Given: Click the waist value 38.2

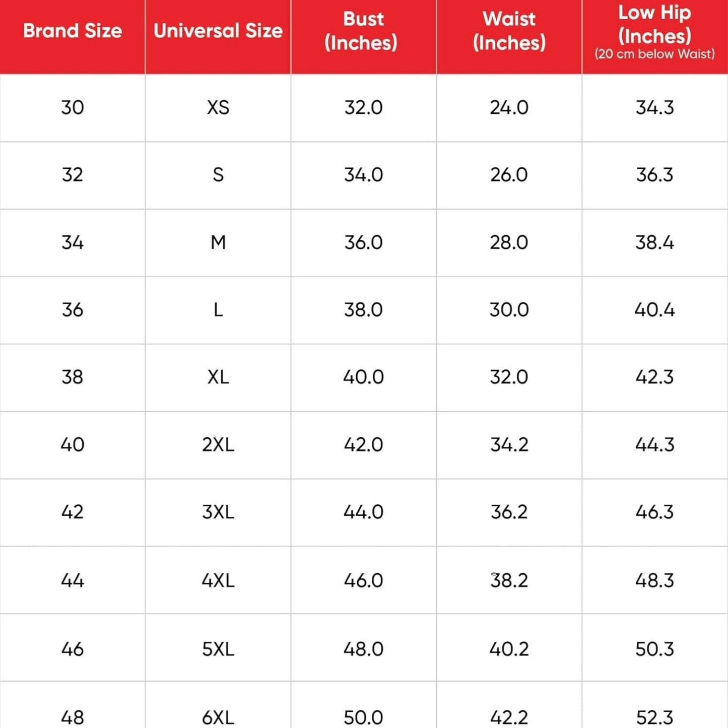Looking at the screenshot, I should (509, 580).
